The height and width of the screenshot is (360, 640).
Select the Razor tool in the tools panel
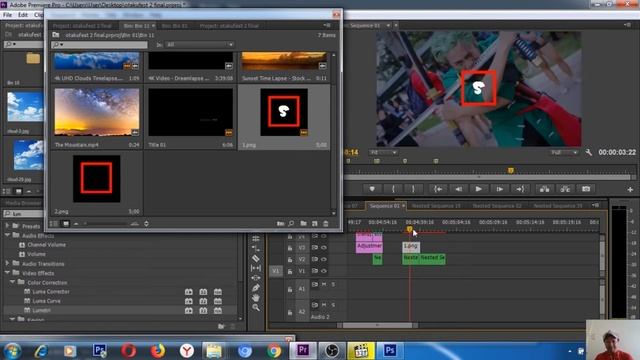(x=256, y=258)
